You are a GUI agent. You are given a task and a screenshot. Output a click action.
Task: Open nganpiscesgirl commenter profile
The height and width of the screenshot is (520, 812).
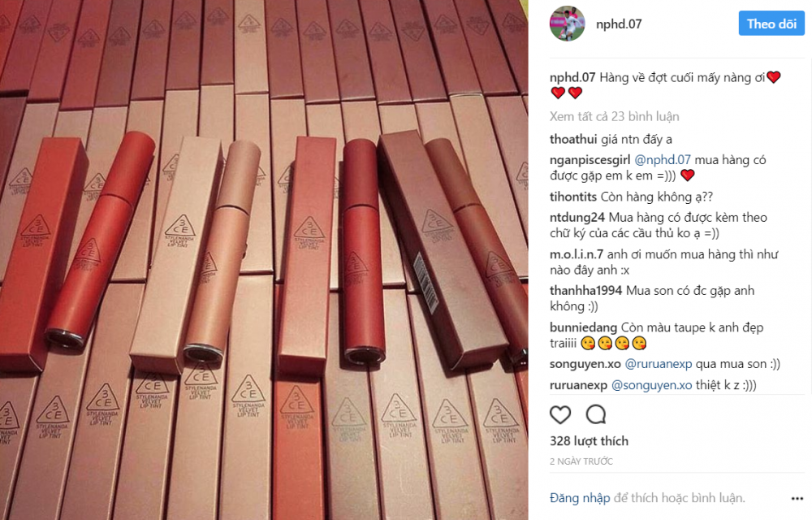(590, 160)
